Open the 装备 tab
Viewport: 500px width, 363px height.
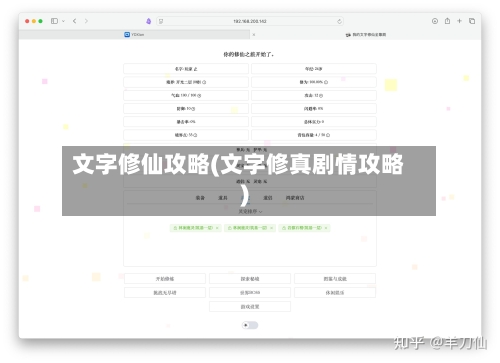200,198
